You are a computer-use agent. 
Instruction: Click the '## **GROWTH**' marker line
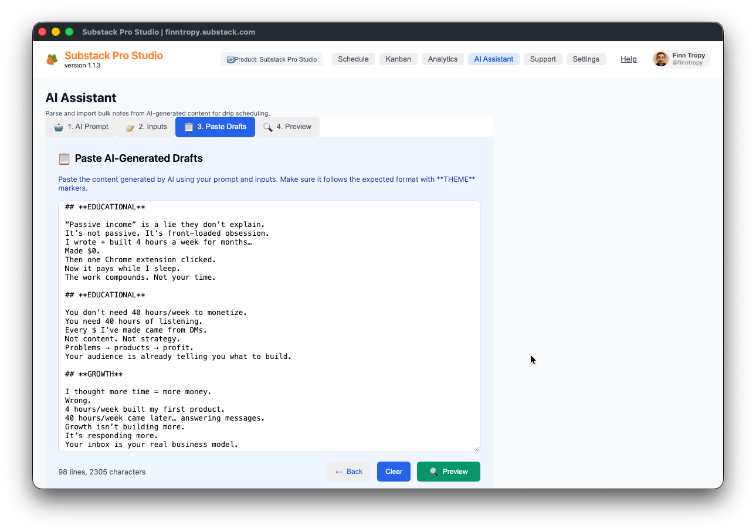pos(94,374)
